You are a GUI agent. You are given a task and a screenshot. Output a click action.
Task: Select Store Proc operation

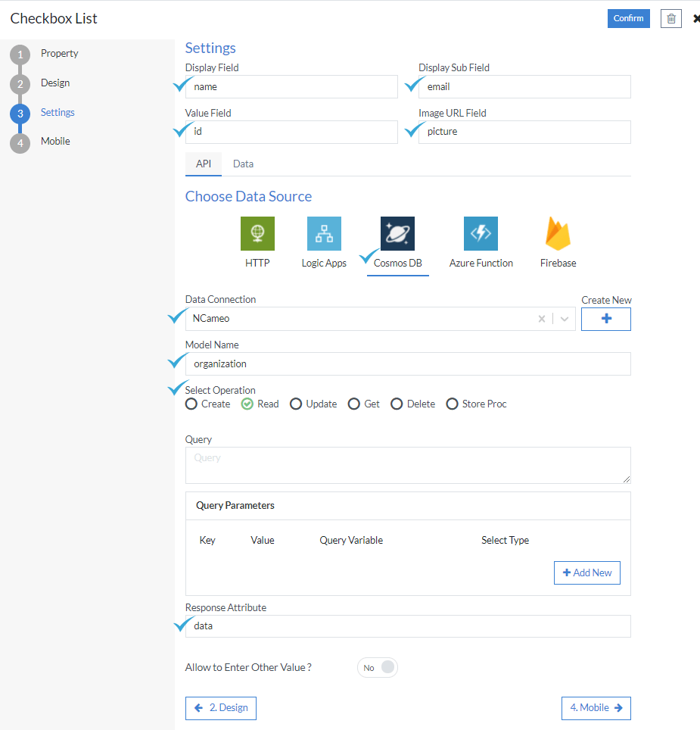tap(452, 404)
